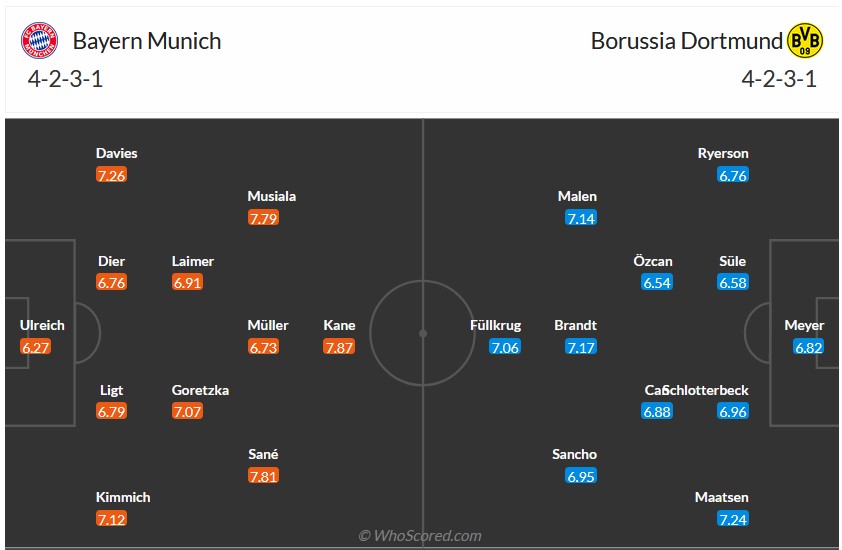Select Brandt's 7.17 rating badge
Screen dimensions: 842x550
point(581,347)
